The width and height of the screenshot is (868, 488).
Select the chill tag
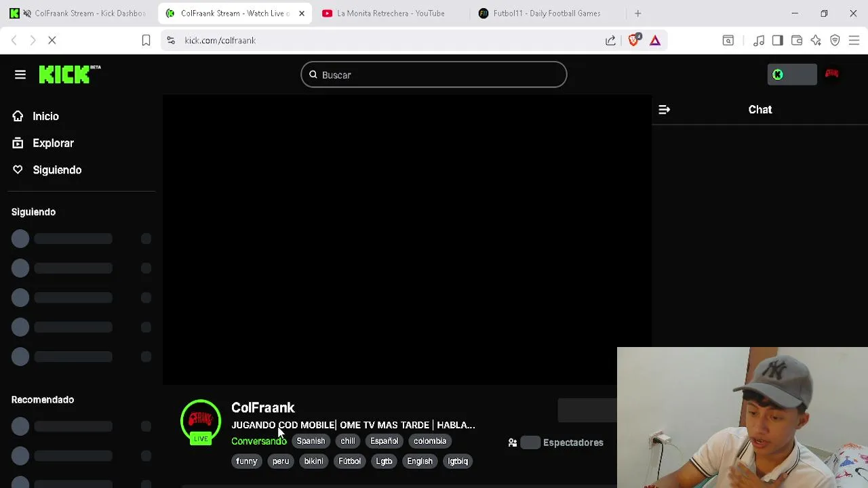pyautogui.click(x=348, y=441)
